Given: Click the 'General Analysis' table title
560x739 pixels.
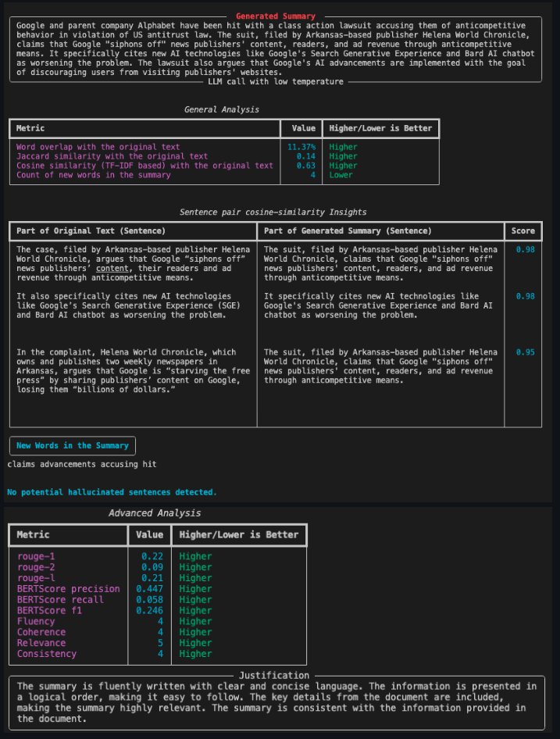Looking at the screenshot, I should [222, 109].
